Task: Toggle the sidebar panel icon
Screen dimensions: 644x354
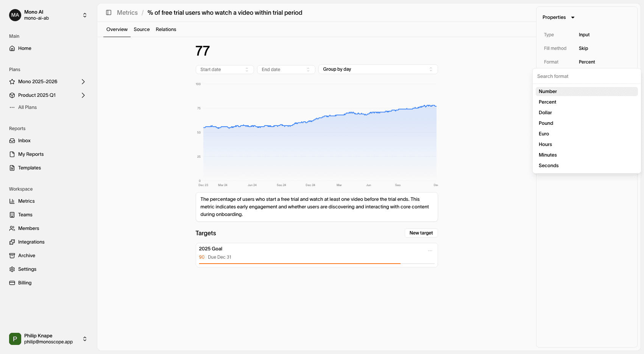Action: (x=109, y=12)
